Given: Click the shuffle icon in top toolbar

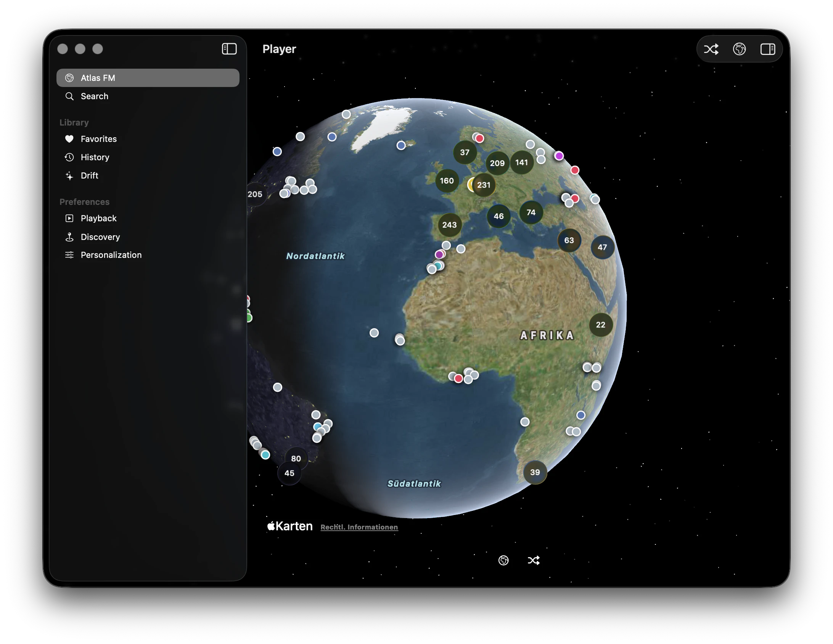Looking at the screenshot, I should (x=711, y=49).
